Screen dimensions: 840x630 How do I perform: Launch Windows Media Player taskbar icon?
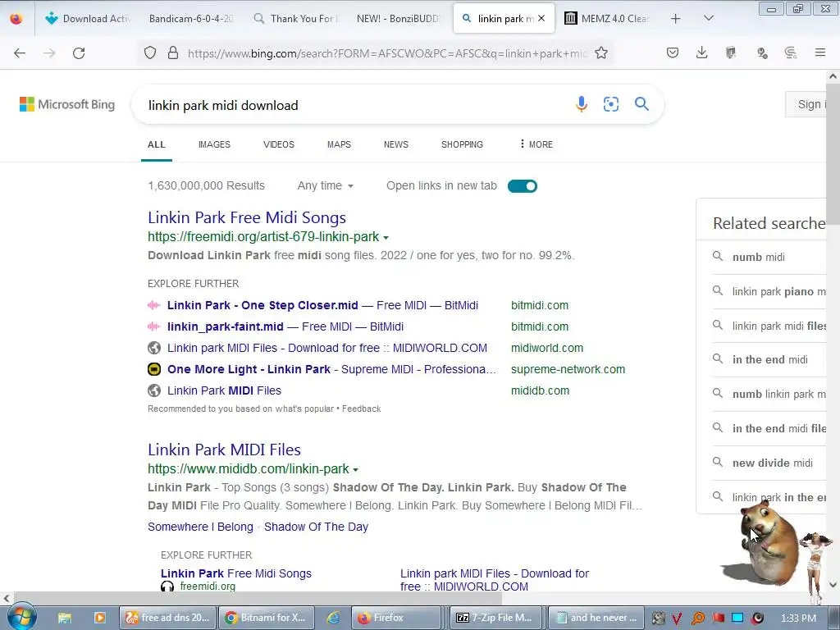(99, 618)
